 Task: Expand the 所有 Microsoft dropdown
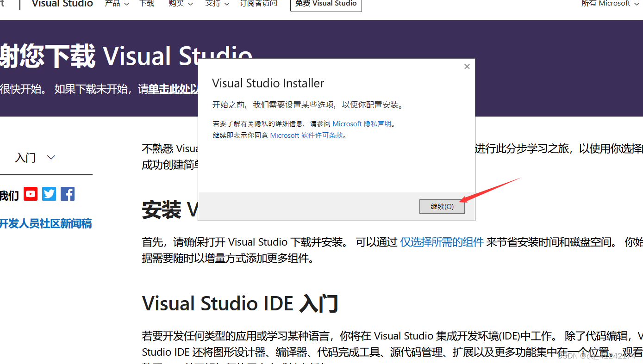pos(610,4)
